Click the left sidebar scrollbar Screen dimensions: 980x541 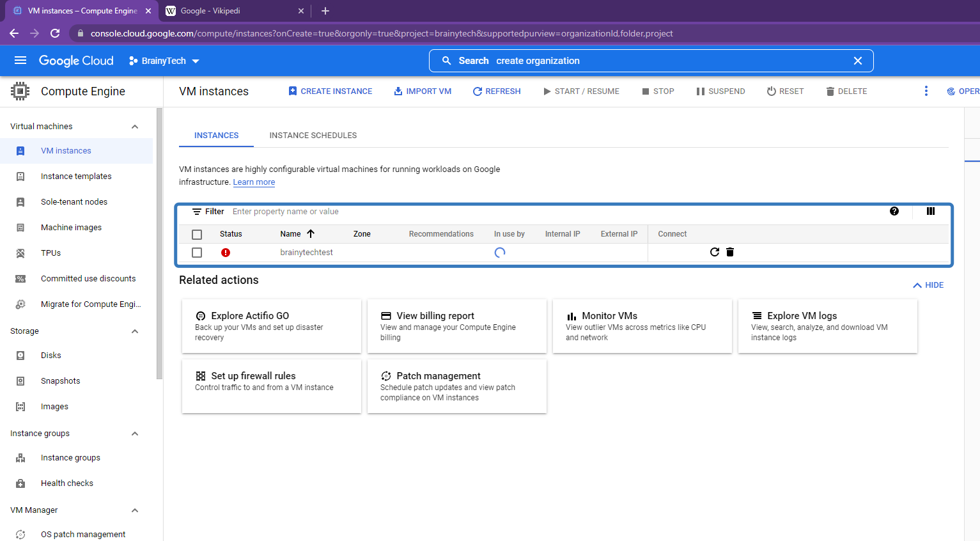click(159, 243)
